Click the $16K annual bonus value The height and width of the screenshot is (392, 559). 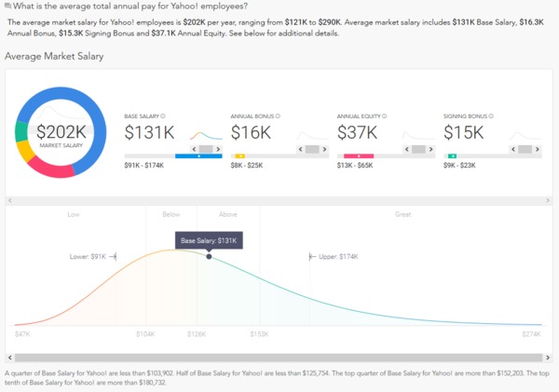[251, 132]
